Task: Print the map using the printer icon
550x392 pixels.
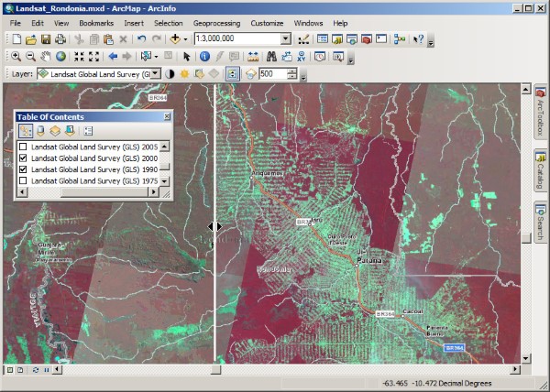Action: [x=60, y=38]
